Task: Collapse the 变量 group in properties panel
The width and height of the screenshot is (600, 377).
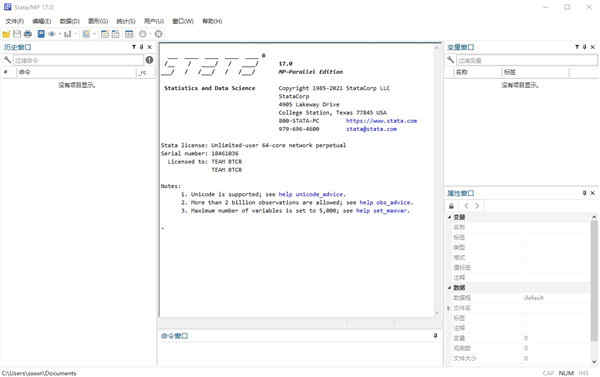Action: pos(450,217)
